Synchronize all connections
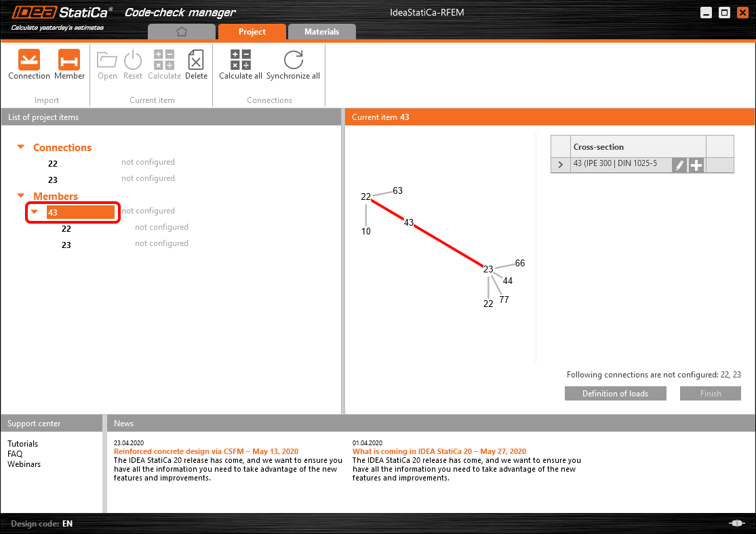The height and width of the screenshot is (534, 756). coord(293,64)
